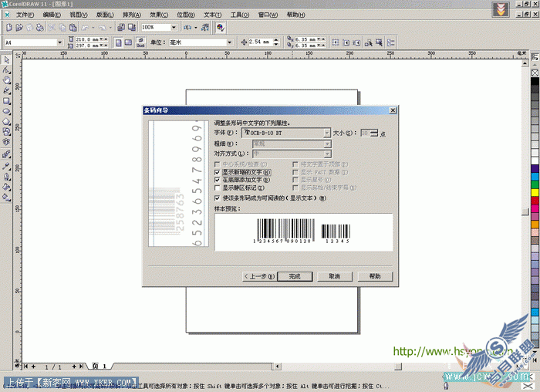
Task: Click the 帮助 button in dialog
Action: point(375,276)
